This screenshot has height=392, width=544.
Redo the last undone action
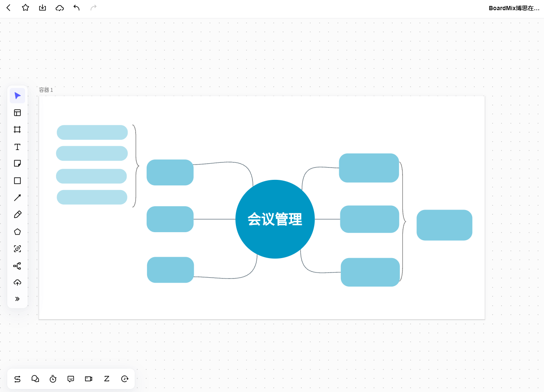point(93,8)
